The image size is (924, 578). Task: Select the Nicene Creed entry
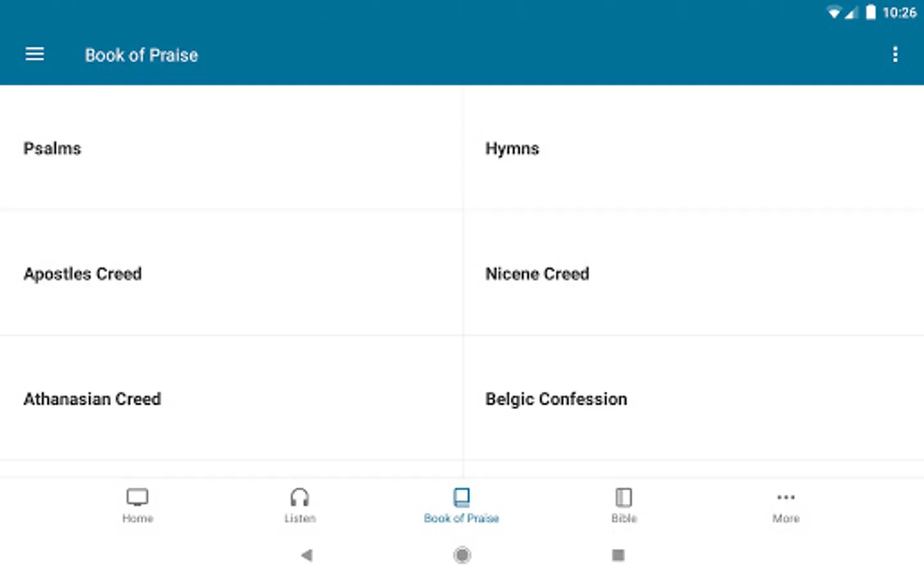tap(537, 274)
